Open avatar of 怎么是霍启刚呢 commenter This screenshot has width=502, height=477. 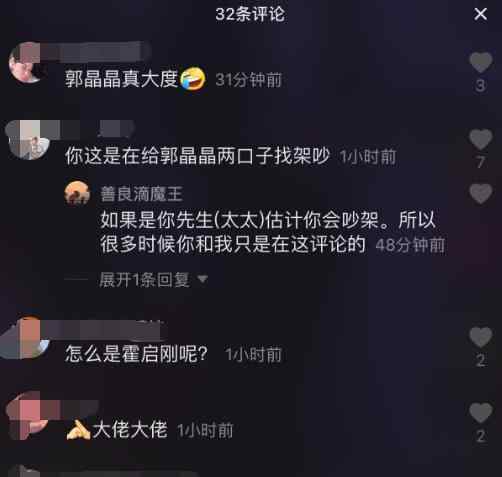(27, 338)
